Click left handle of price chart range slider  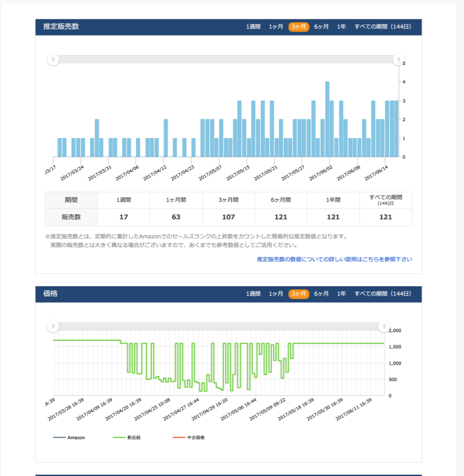[x=53, y=326]
